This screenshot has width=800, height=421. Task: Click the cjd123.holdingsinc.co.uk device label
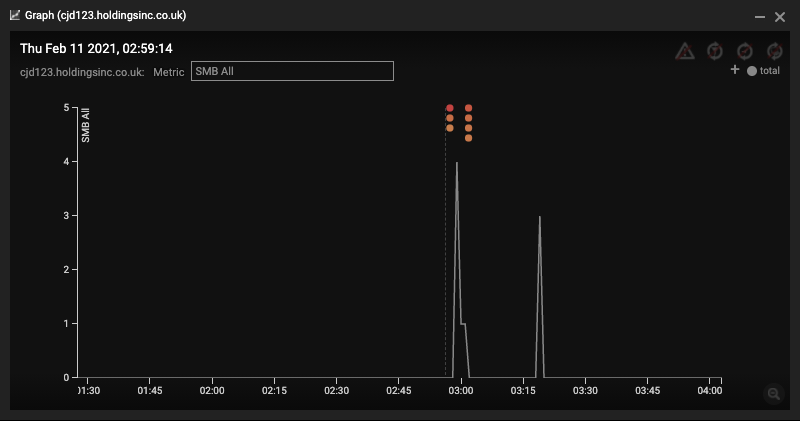[x=82, y=72]
